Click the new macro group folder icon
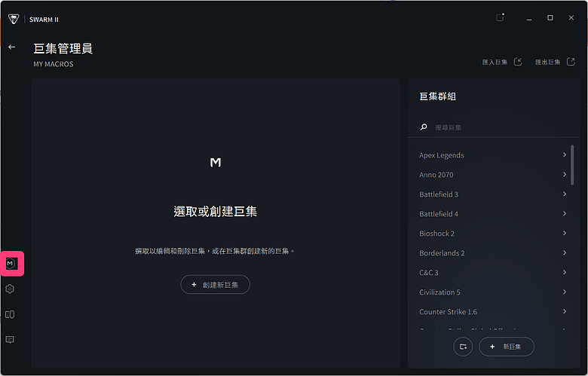This screenshot has height=376, width=588. 463,347
